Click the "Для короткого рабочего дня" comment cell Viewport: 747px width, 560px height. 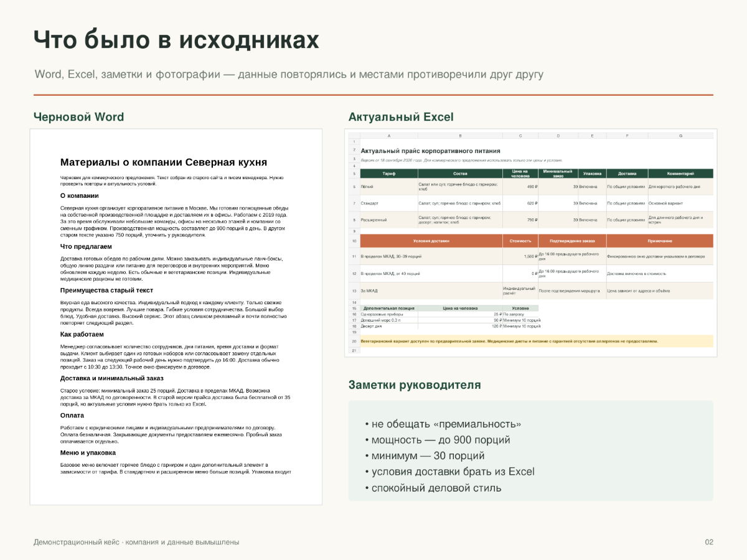click(680, 186)
